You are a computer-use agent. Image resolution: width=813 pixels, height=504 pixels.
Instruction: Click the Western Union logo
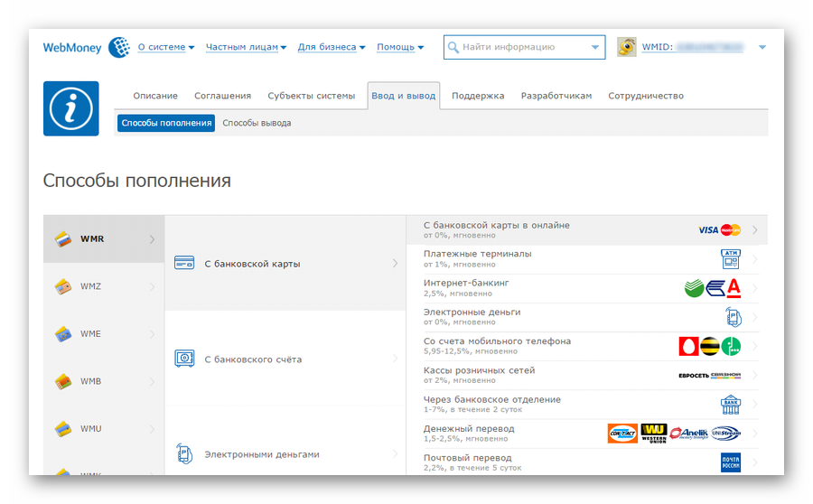tap(654, 434)
